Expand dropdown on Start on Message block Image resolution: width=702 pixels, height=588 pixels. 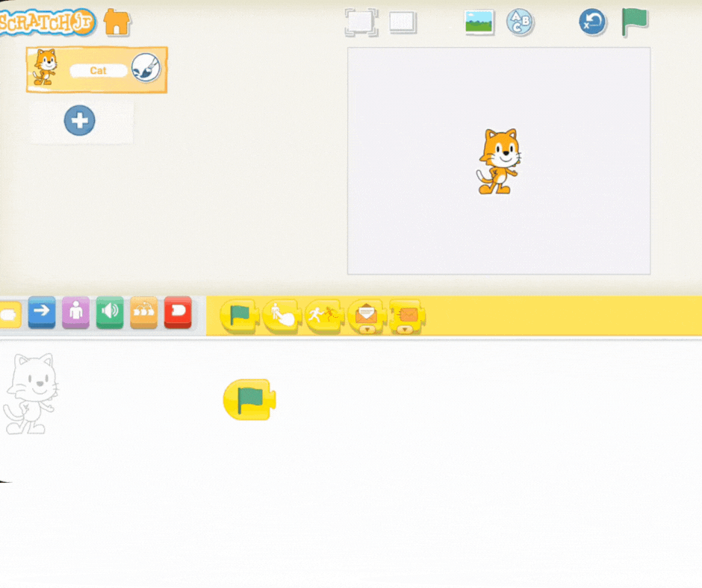point(367,329)
